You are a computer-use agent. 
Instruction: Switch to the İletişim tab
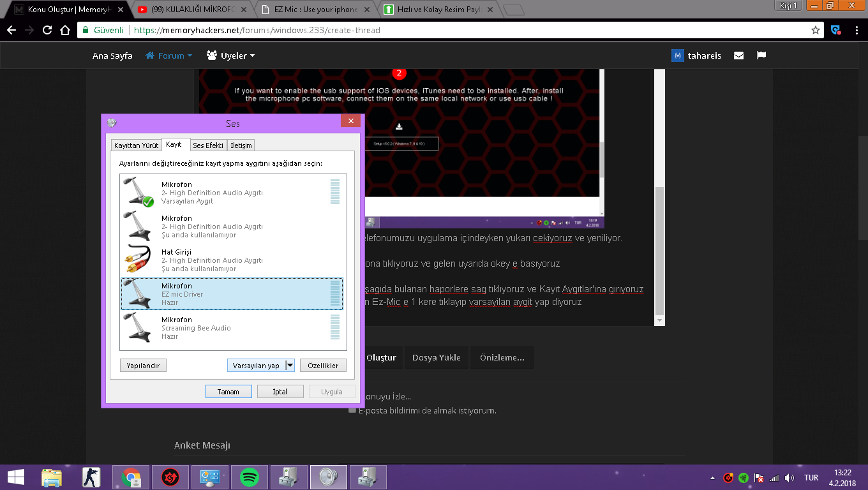click(x=241, y=145)
